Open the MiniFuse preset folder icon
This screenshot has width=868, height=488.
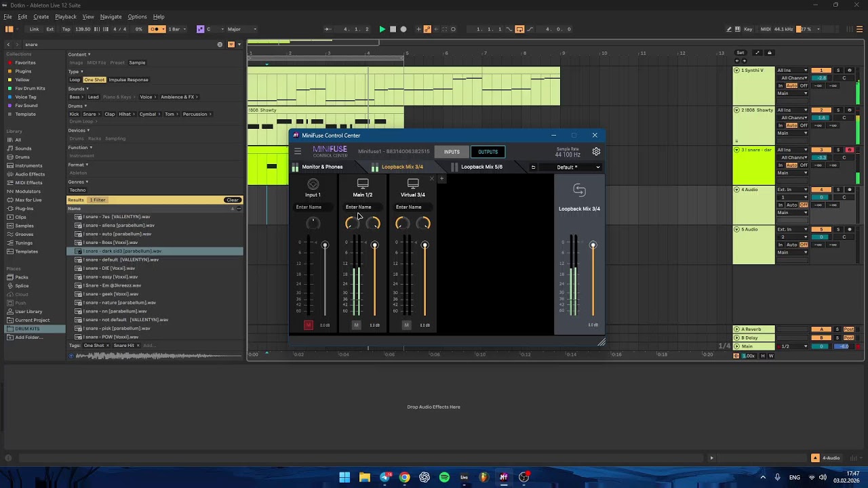pos(533,167)
